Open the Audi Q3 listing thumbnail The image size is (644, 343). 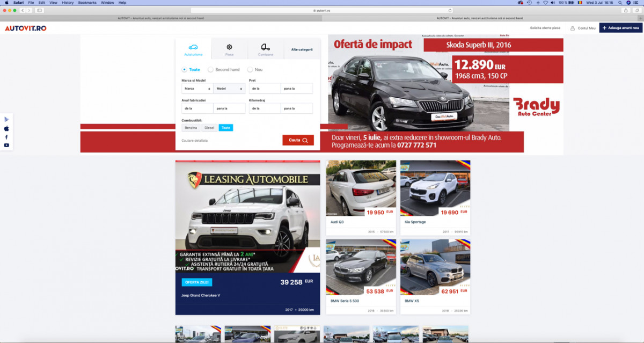361,188
